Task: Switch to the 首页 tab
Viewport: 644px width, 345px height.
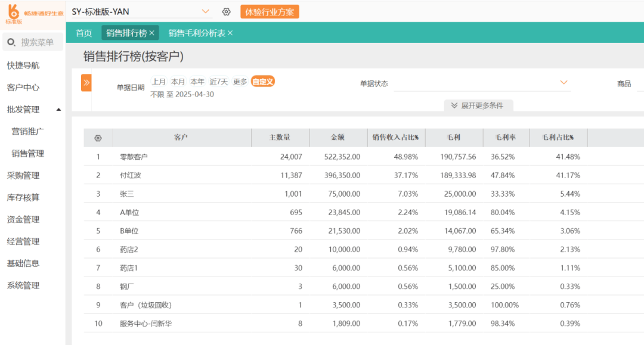Action: 83,33
